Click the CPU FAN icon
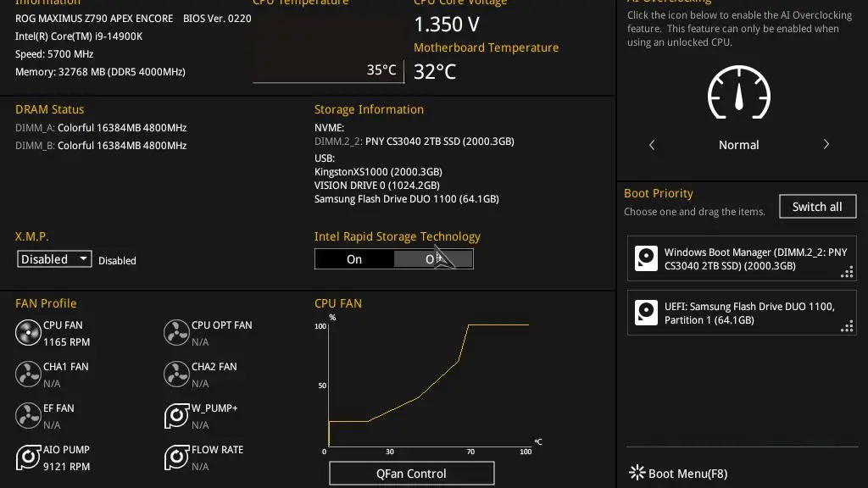The width and height of the screenshot is (868, 488). pyautogui.click(x=28, y=333)
